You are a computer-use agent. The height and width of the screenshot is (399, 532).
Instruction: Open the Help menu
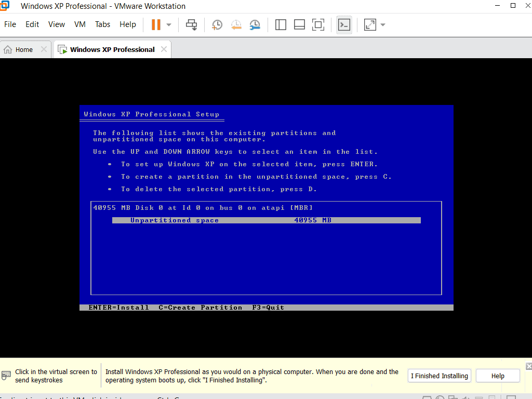click(x=128, y=24)
